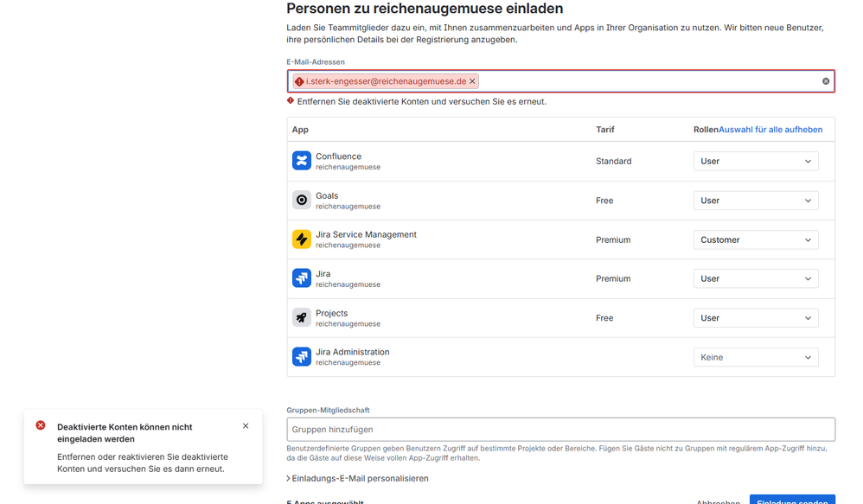Click the Goals app name
Screen dimensions: 863x504
point(327,195)
